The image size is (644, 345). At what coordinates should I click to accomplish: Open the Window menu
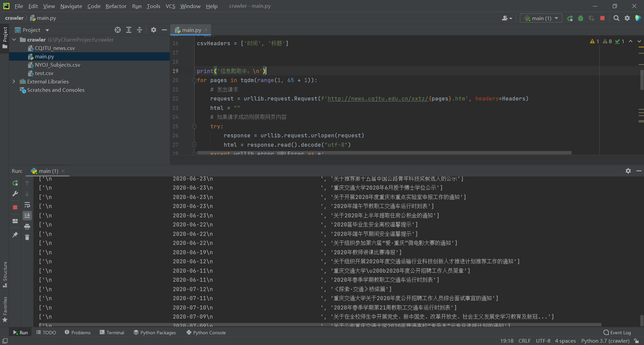[x=190, y=6]
